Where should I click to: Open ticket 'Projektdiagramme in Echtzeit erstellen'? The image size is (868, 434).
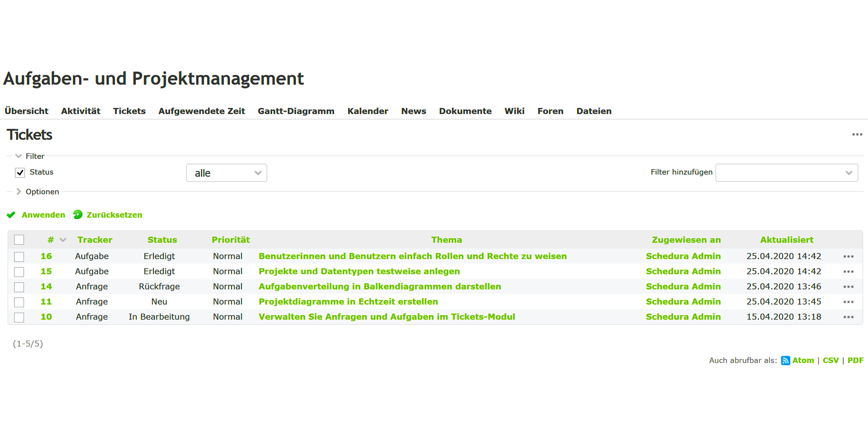pyautogui.click(x=348, y=302)
